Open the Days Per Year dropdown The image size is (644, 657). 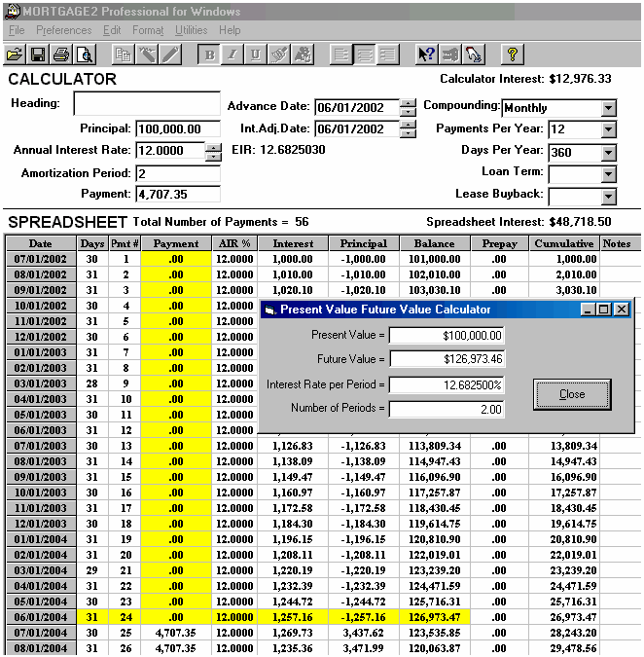[608, 152]
